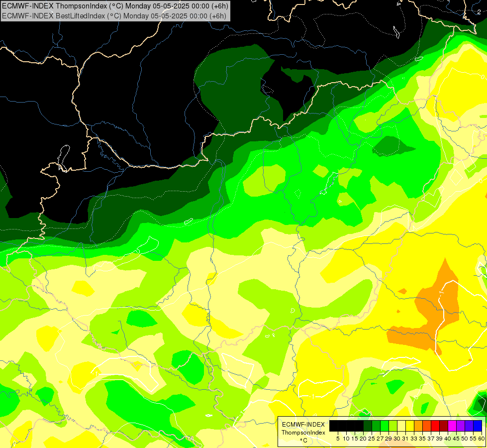
Task: Click the legend value 31
Action: (405, 439)
